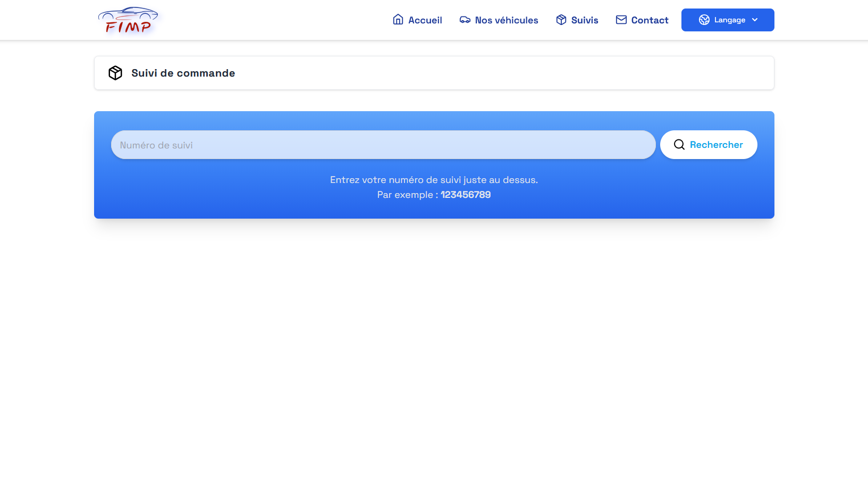
Task: Click the box icon beside Suivis
Action: pyautogui.click(x=561, y=20)
